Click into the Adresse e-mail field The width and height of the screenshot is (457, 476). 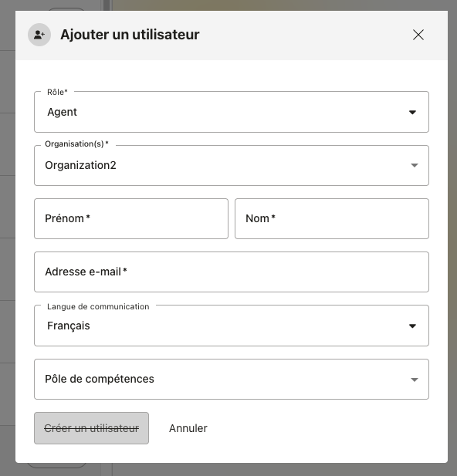(x=232, y=272)
